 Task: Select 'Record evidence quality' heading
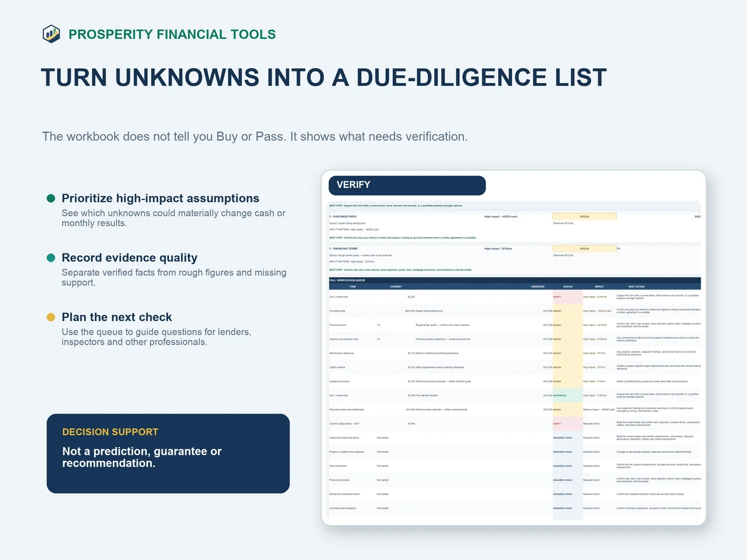click(x=130, y=258)
